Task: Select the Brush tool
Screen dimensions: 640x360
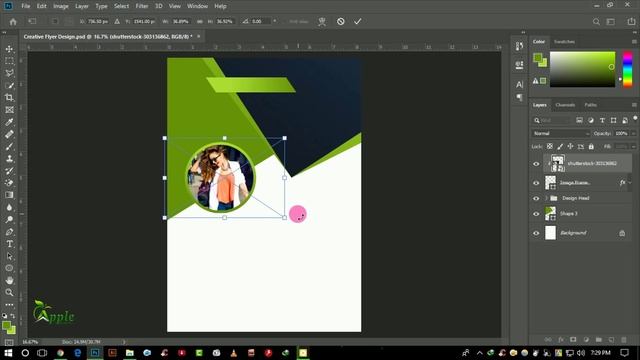Action: [x=9, y=147]
